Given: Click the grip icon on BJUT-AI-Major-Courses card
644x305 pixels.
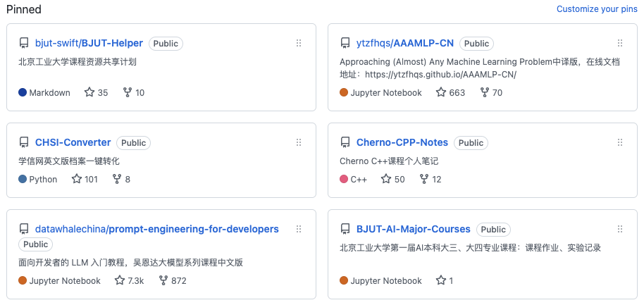Looking at the screenshot, I should pos(620,229).
